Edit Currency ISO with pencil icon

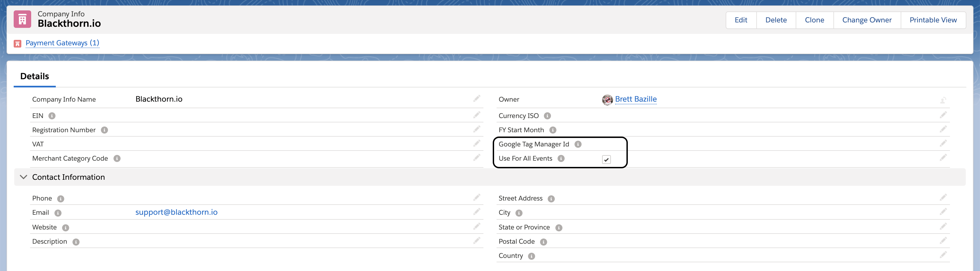click(943, 115)
